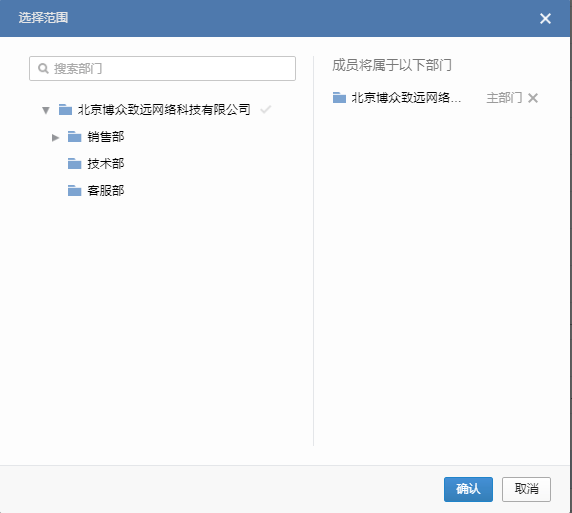This screenshot has height=513, width=572.
Task: Click the 取消 button
Action: click(x=526, y=489)
